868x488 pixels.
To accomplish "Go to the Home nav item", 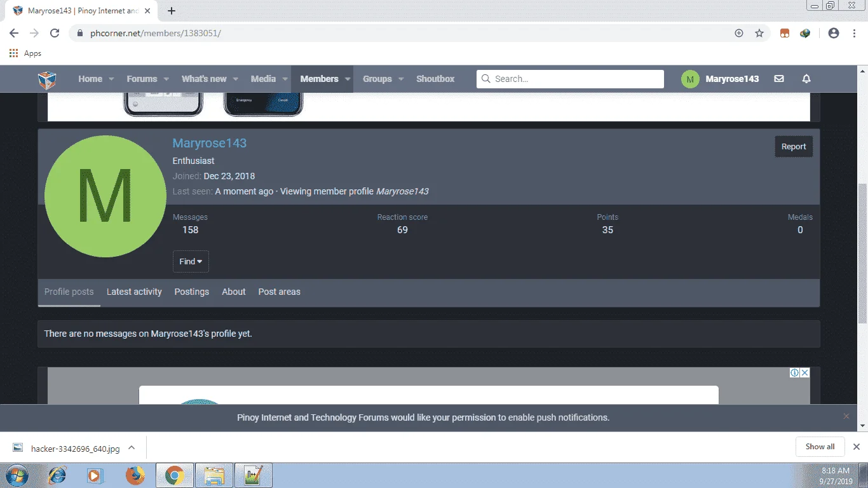I will (90, 79).
